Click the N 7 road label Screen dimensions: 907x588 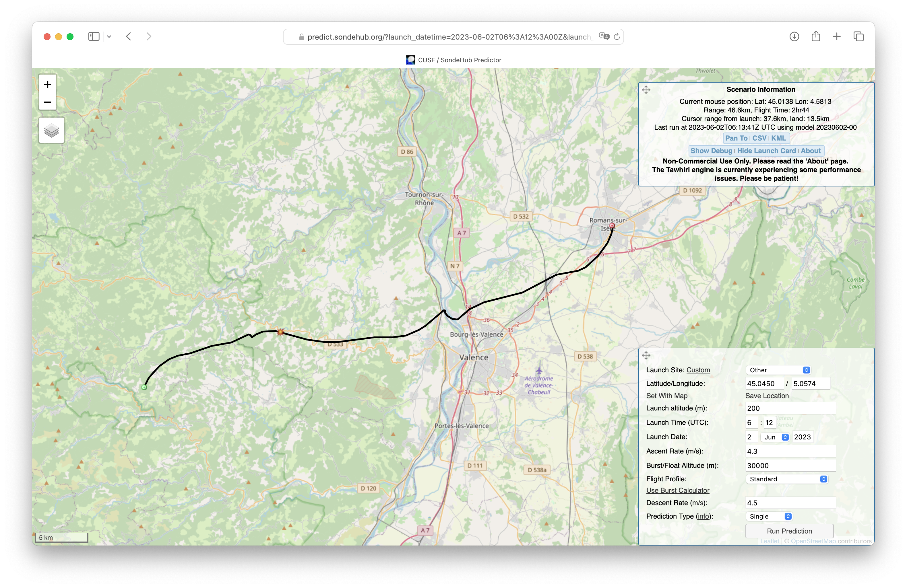(455, 266)
